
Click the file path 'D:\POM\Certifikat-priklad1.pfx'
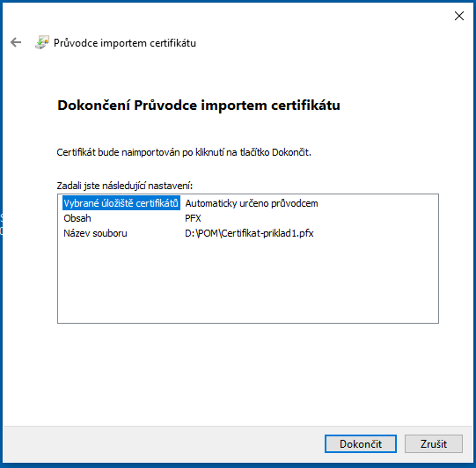click(249, 233)
